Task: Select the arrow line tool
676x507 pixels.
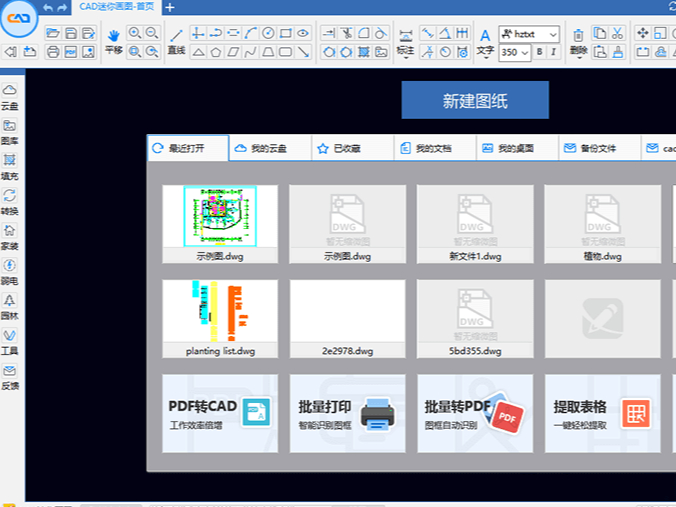Action: click(304, 52)
